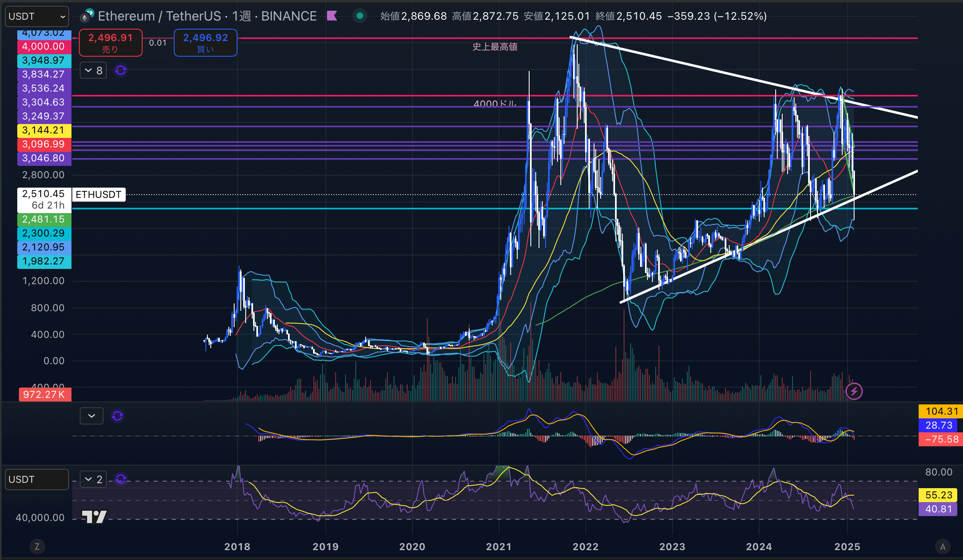
Task: Click the 4000ドル chart annotation text
Action: [x=495, y=103]
